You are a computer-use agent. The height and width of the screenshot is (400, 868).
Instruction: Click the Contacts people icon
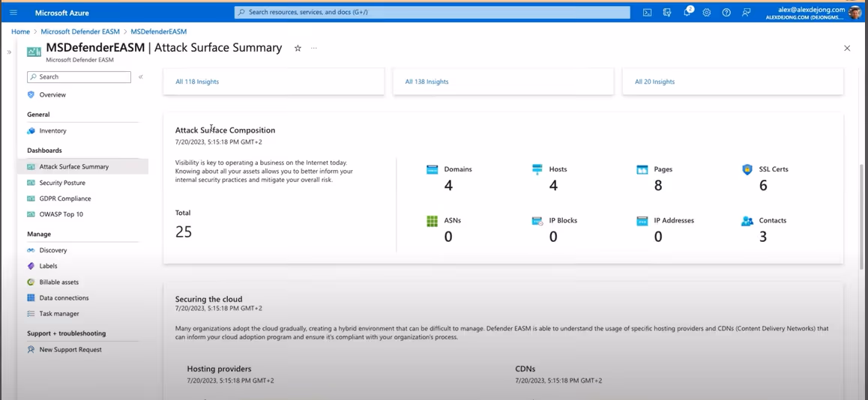(x=747, y=221)
